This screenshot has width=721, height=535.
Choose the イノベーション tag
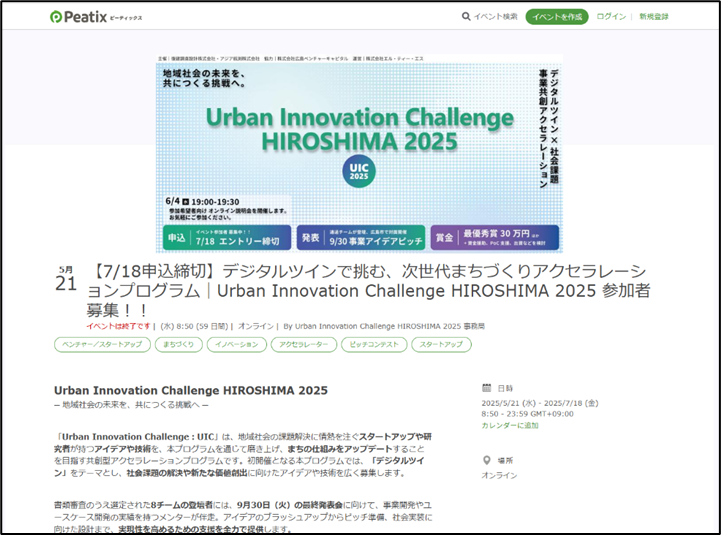[236, 344]
